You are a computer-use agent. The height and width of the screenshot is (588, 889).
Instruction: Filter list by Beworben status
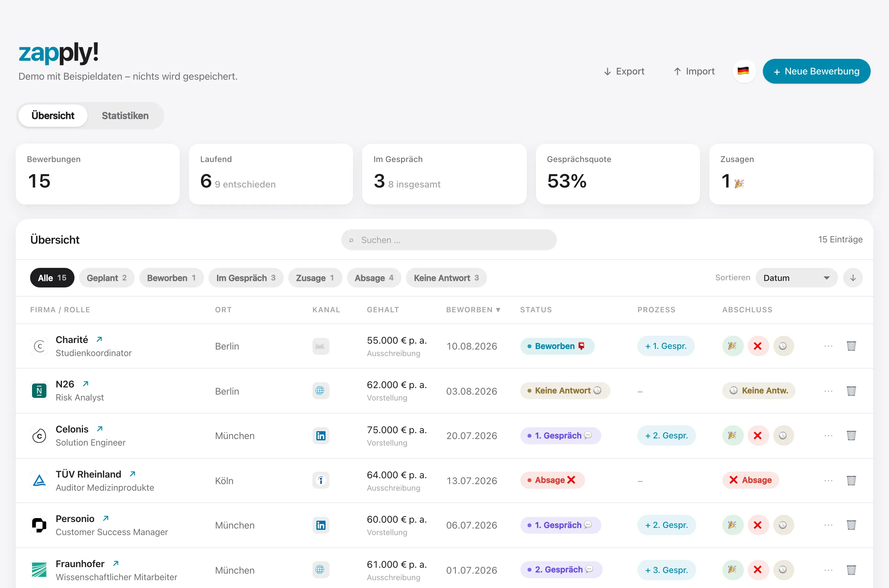click(171, 278)
